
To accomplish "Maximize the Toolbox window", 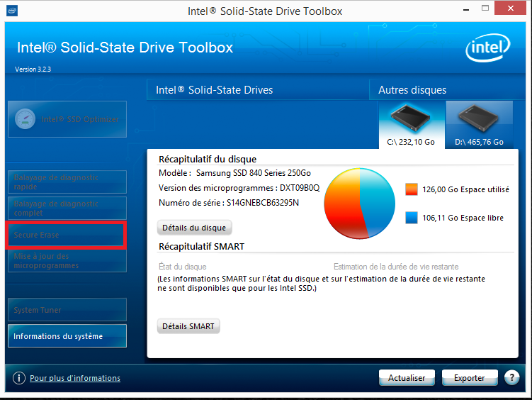I will pos(485,9).
